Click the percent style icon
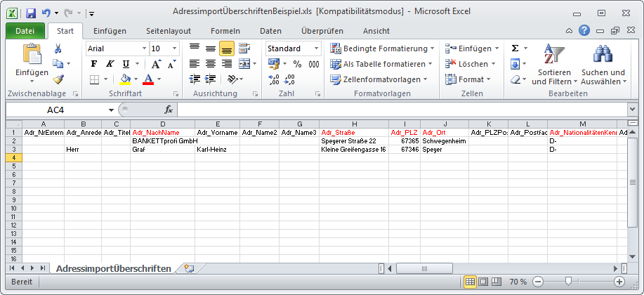Screen dimensions: 644x295 pyautogui.click(x=297, y=64)
